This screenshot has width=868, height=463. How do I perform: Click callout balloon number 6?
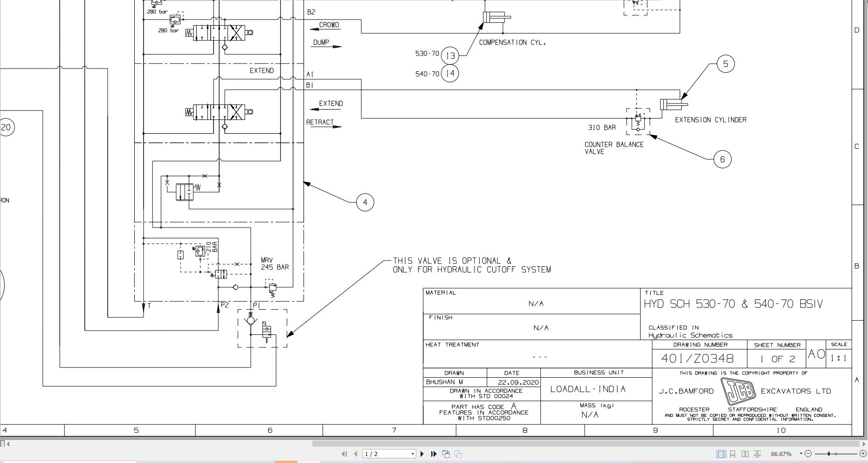723,159
